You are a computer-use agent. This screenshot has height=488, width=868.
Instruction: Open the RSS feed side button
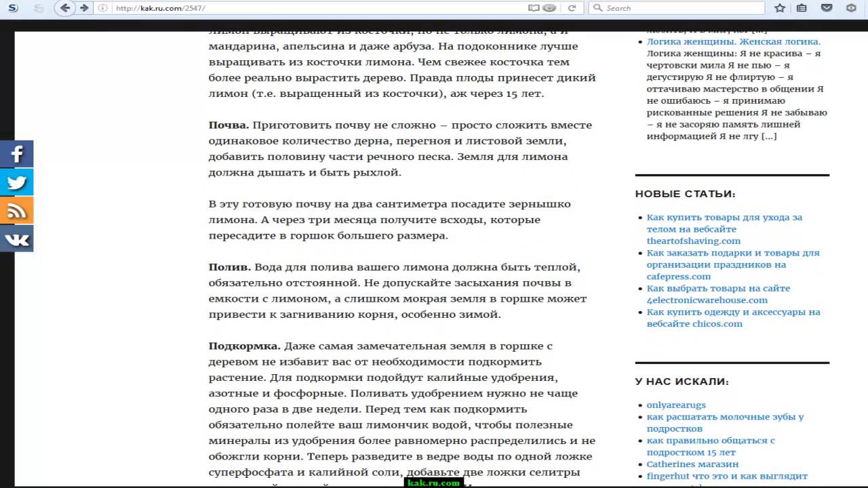pyautogui.click(x=16, y=211)
